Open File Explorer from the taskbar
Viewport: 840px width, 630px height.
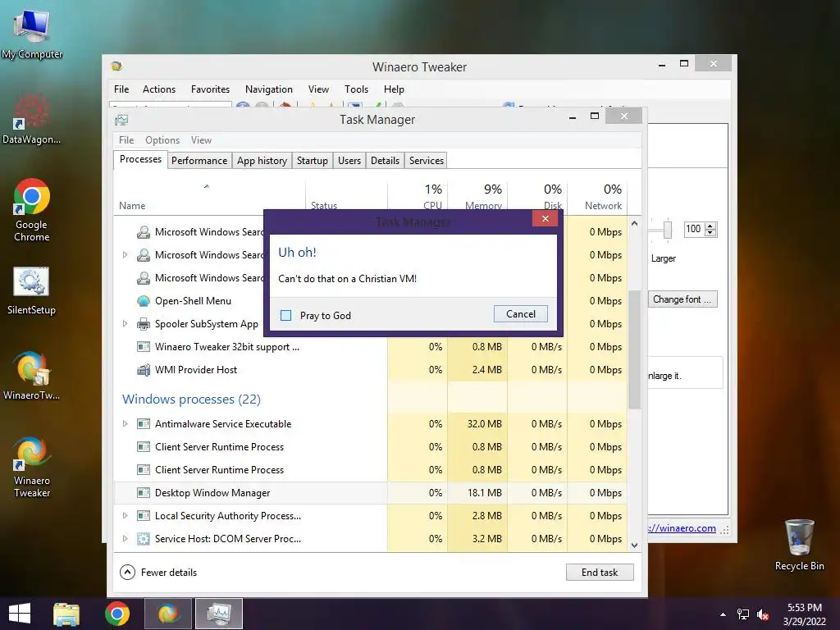66,614
